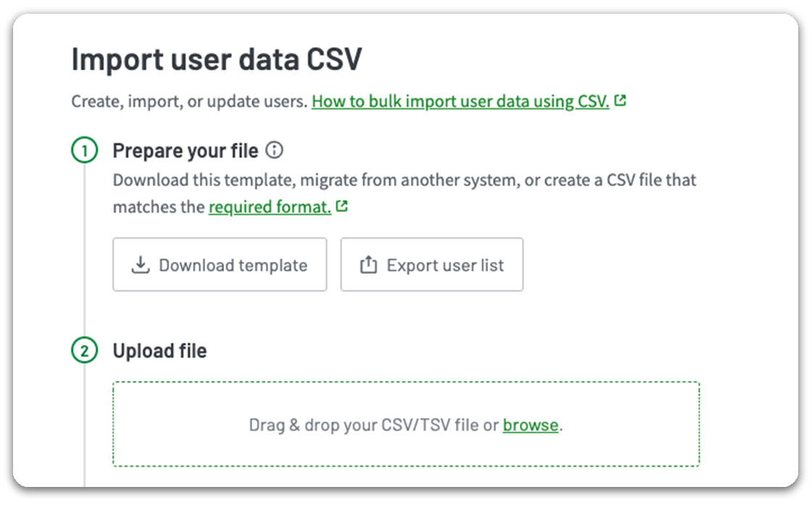Viewport: 812px width, 508px height.
Task: Click the Drag & drop your CSV/TSV file text
Action: click(374, 425)
